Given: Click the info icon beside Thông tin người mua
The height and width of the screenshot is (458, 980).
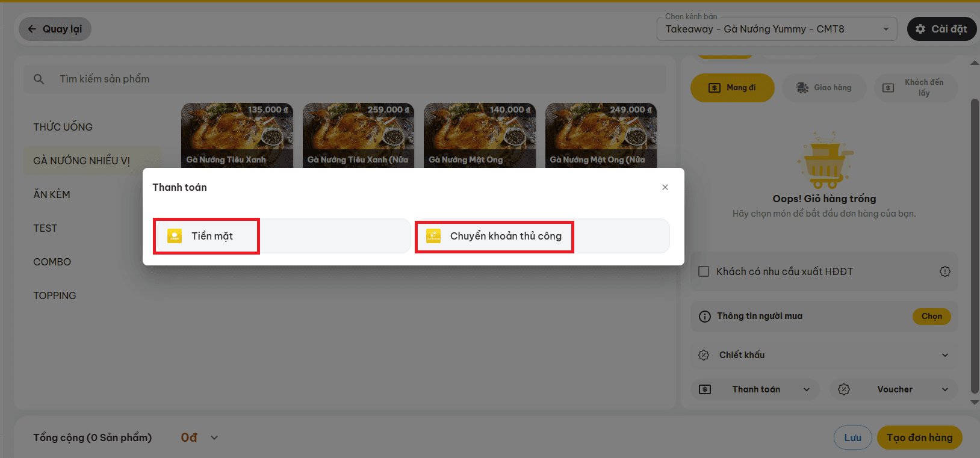Looking at the screenshot, I should (x=705, y=317).
